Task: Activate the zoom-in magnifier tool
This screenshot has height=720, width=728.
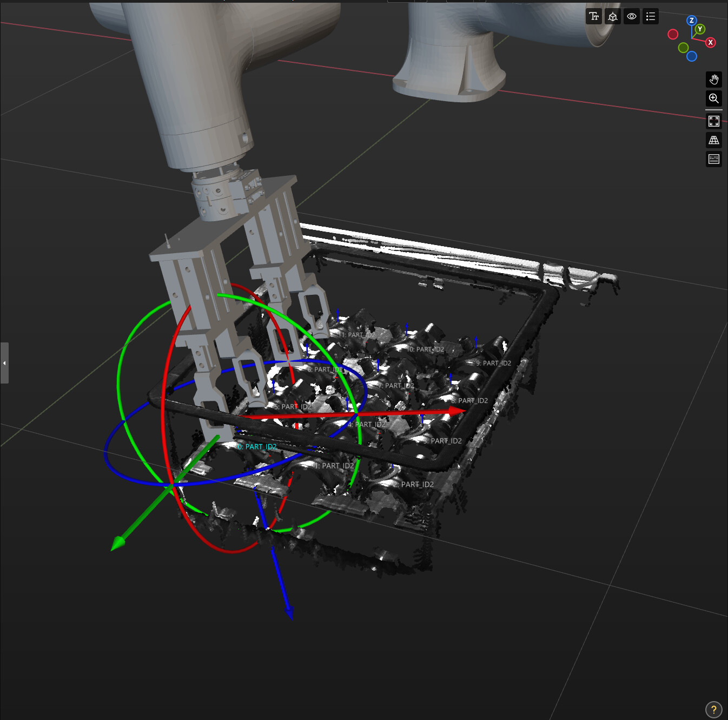Action: click(714, 98)
